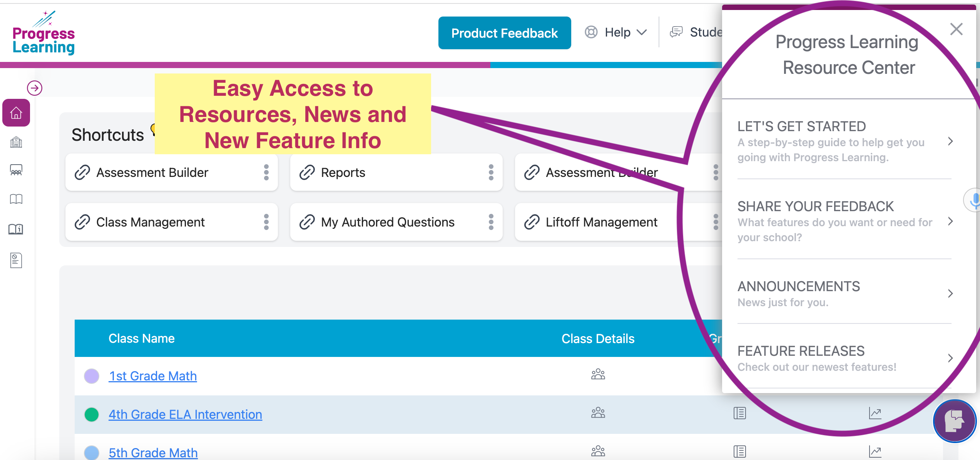Click the blue color dot for 5th Grade Math
980x460 pixels.
(92, 453)
